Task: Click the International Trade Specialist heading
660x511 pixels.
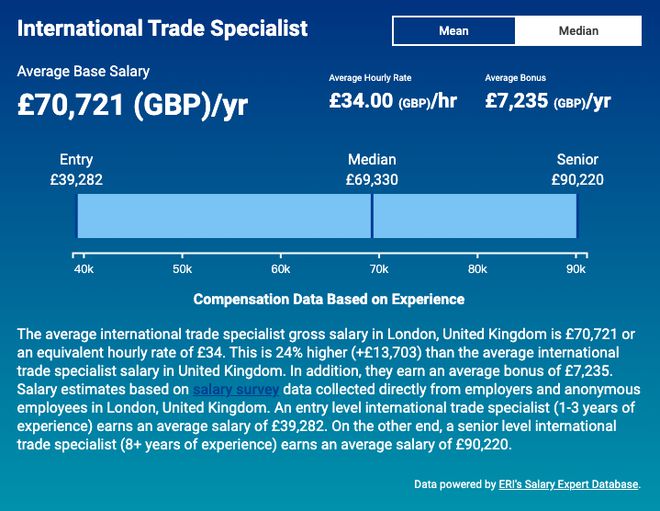Action: (163, 28)
